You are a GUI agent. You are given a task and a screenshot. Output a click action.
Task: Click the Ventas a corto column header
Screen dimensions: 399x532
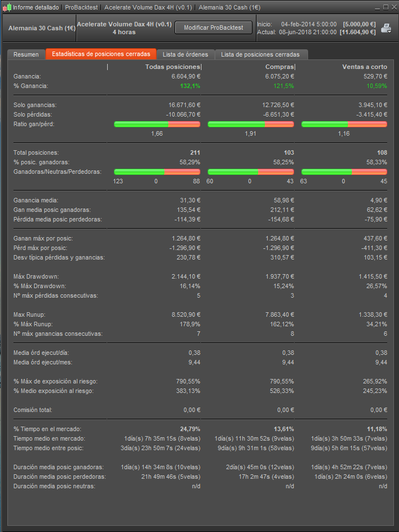[x=364, y=67]
